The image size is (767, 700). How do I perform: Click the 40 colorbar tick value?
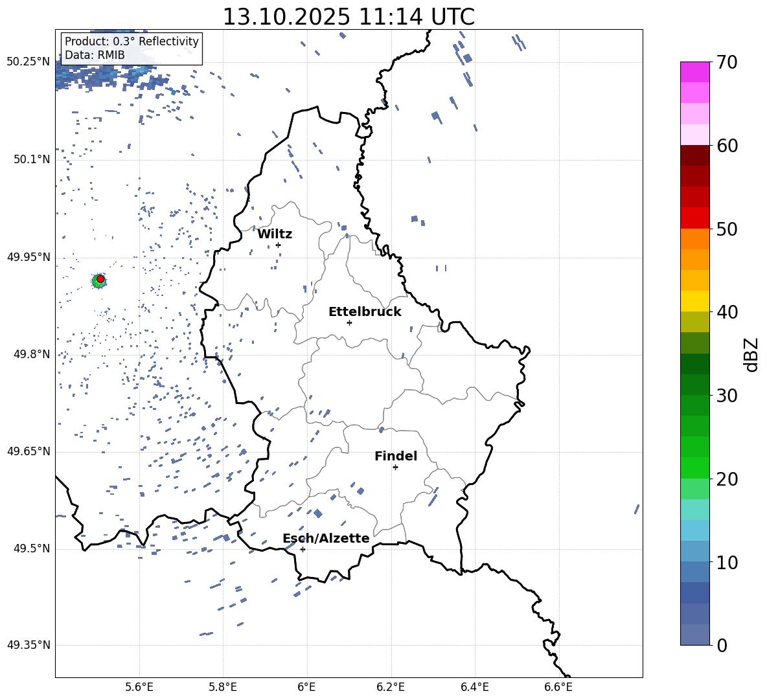click(x=727, y=312)
